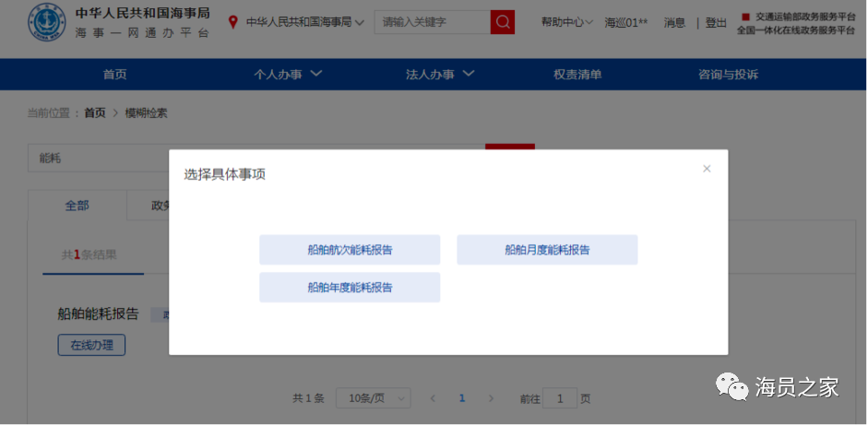Image resolution: width=868 pixels, height=426 pixels.
Task: Switch to the 全部 tab
Action: pyautogui.click(x=77, y=206)
